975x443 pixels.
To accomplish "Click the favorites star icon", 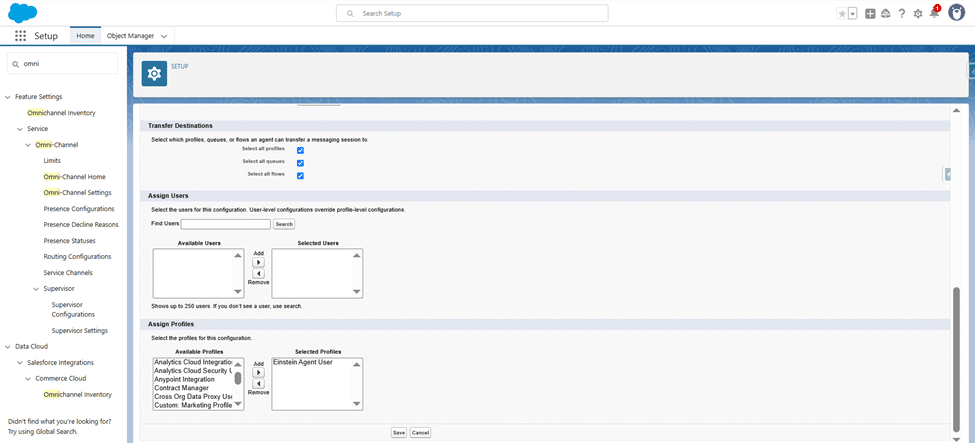I will tap(842, 14).
